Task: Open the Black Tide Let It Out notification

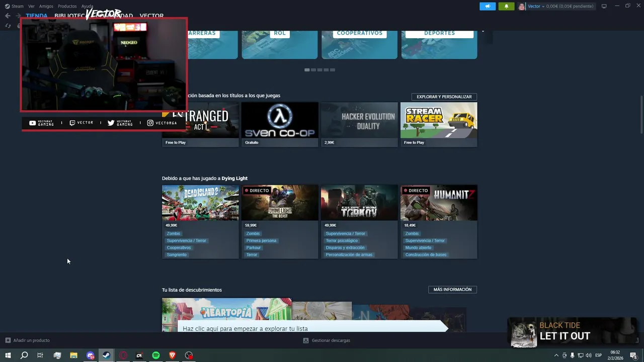Action: pos(574,332)
